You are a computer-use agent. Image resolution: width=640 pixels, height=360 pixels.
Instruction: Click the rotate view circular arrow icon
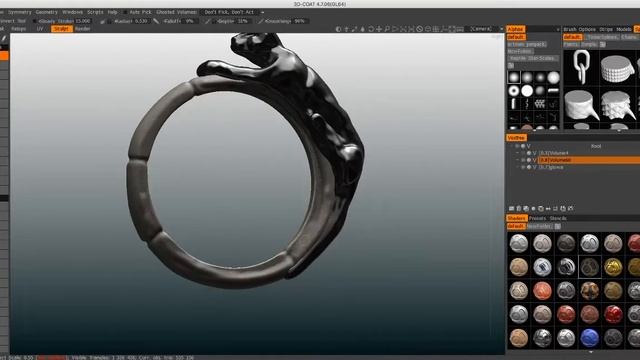click(371, 29)
